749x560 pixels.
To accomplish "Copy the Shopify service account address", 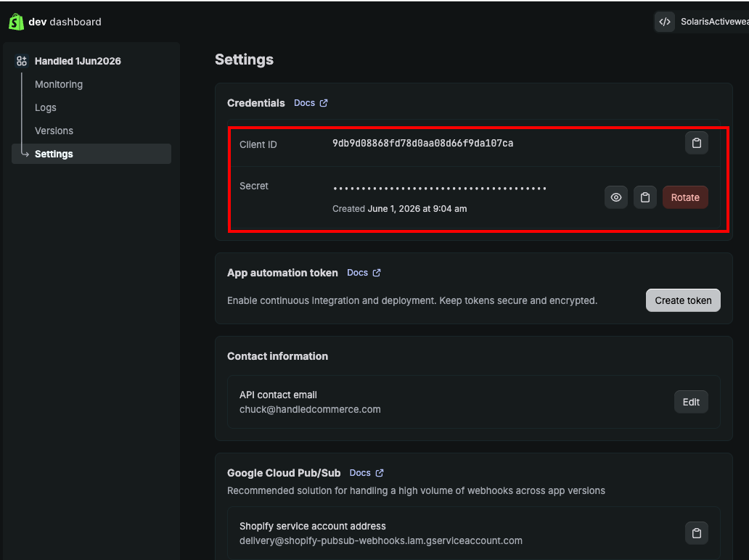I will coord(697,532).
